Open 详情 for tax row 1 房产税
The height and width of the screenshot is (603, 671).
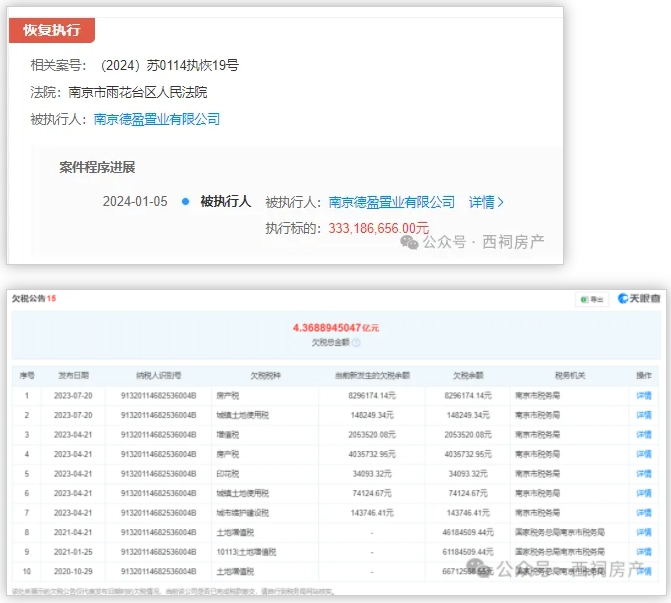click(x=643, y=395)
